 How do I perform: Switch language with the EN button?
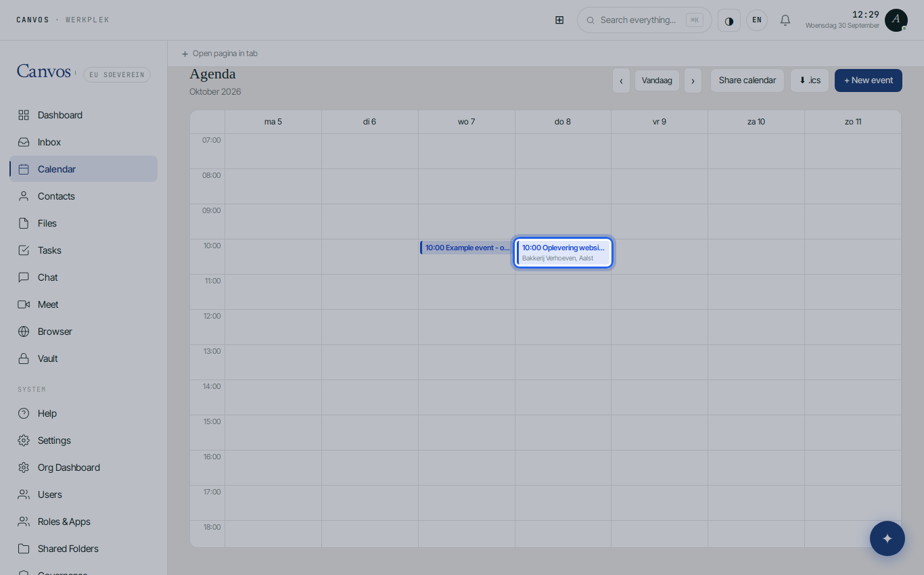pyautogui.click(x=757, y=20)
